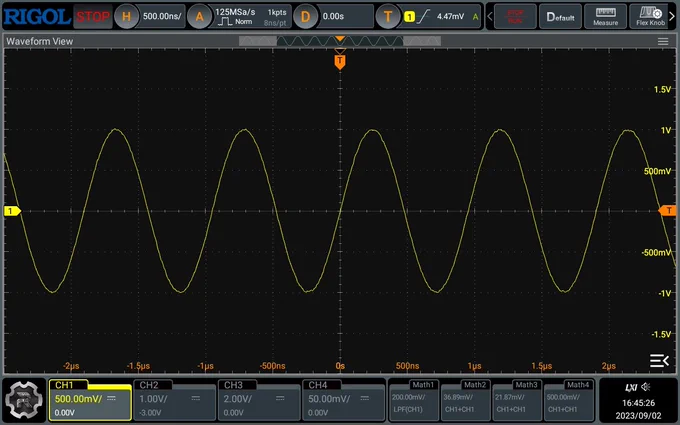
Task: Open the acquisition A icon
Action: pos(199,16)
